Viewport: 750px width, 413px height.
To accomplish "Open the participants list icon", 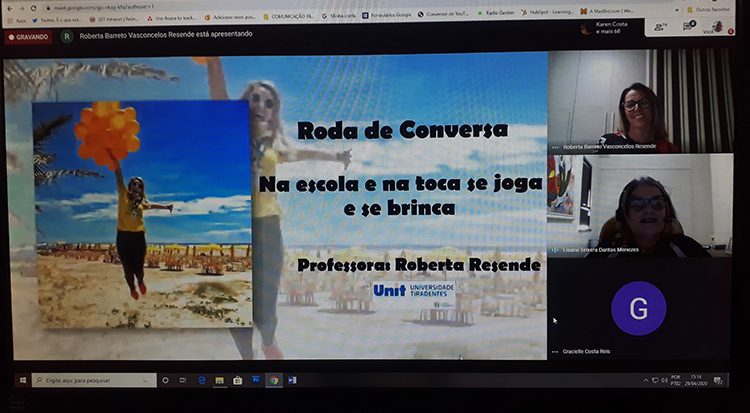I will click(659, 27).
